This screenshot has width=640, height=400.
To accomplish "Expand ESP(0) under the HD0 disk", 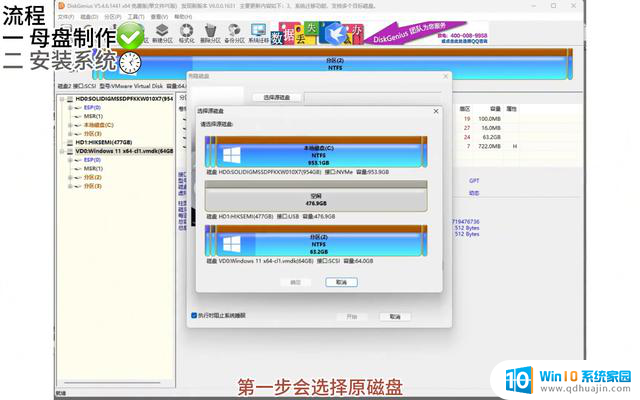I will (x=70, y=108).
